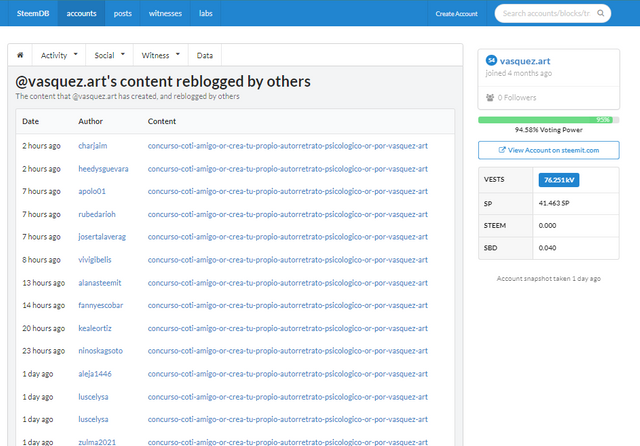Open the accounts nav item

tap(81, 13)
